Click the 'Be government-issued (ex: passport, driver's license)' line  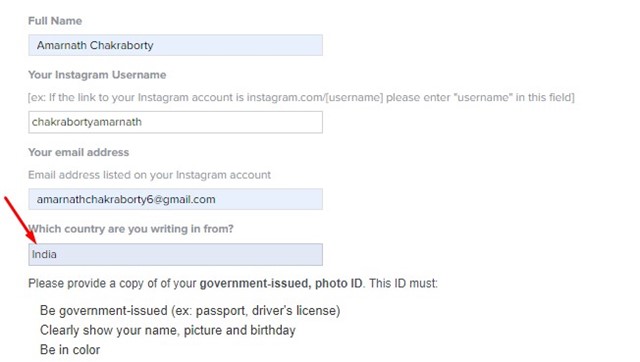[x=190, y=311]
